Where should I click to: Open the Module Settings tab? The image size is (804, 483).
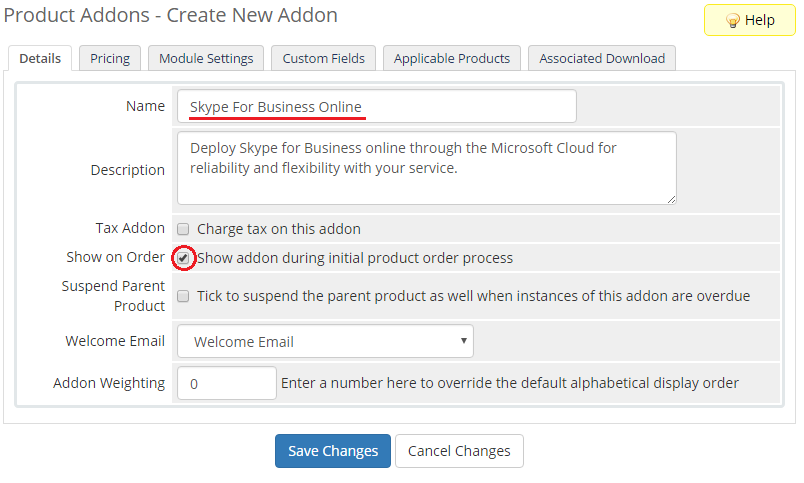[x=206, y=58]
